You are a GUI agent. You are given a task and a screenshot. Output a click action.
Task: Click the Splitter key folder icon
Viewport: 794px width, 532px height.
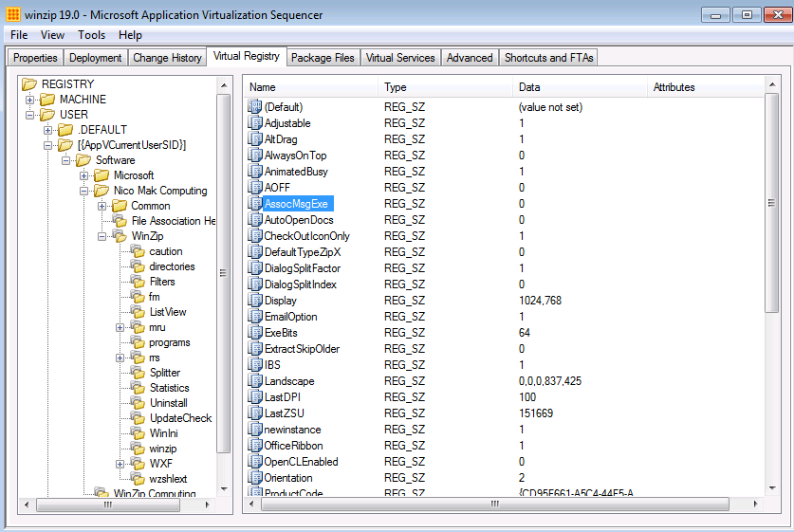point(138,373)
